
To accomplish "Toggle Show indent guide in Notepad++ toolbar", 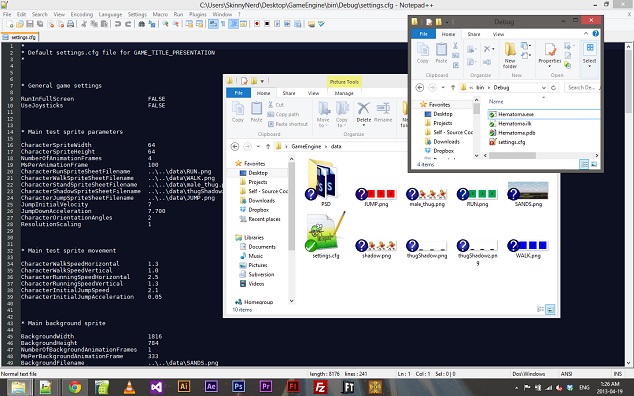I will (233, 24).
